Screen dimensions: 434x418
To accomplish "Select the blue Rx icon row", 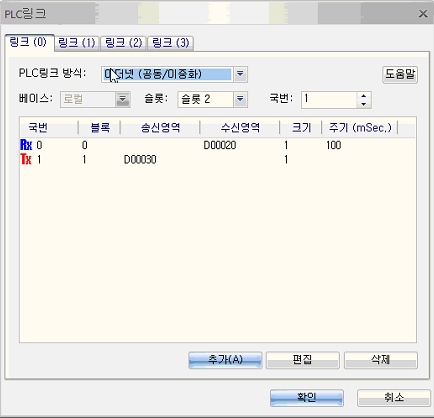I will point(217,145).
